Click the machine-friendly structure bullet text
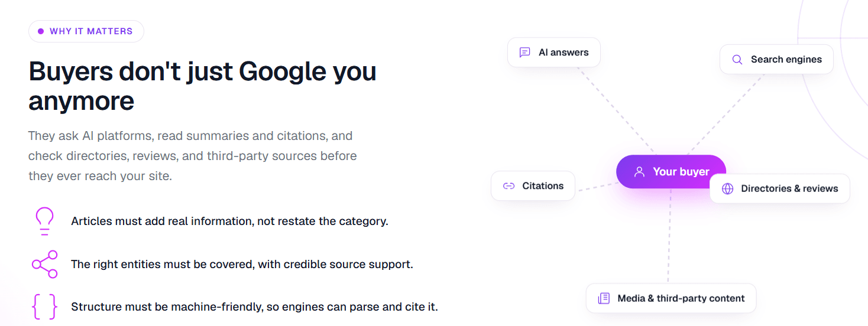Screen dimensions: 868x326 click(x=254, y=307)
